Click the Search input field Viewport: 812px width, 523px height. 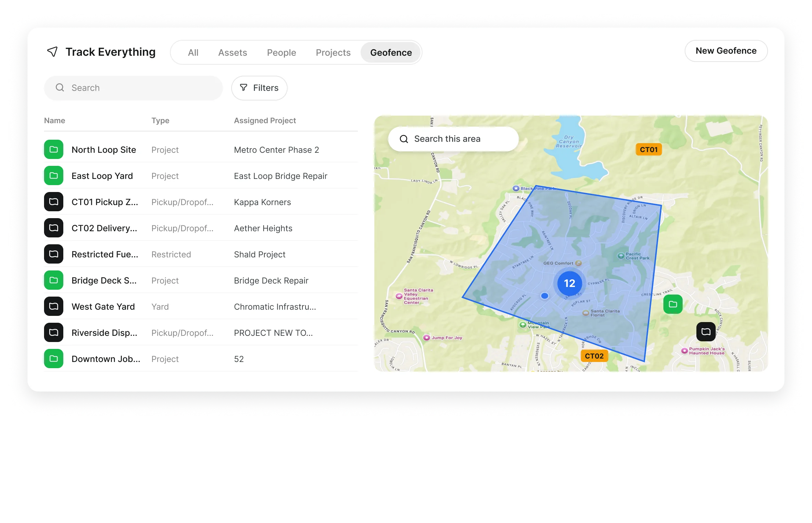coord(133,88)
